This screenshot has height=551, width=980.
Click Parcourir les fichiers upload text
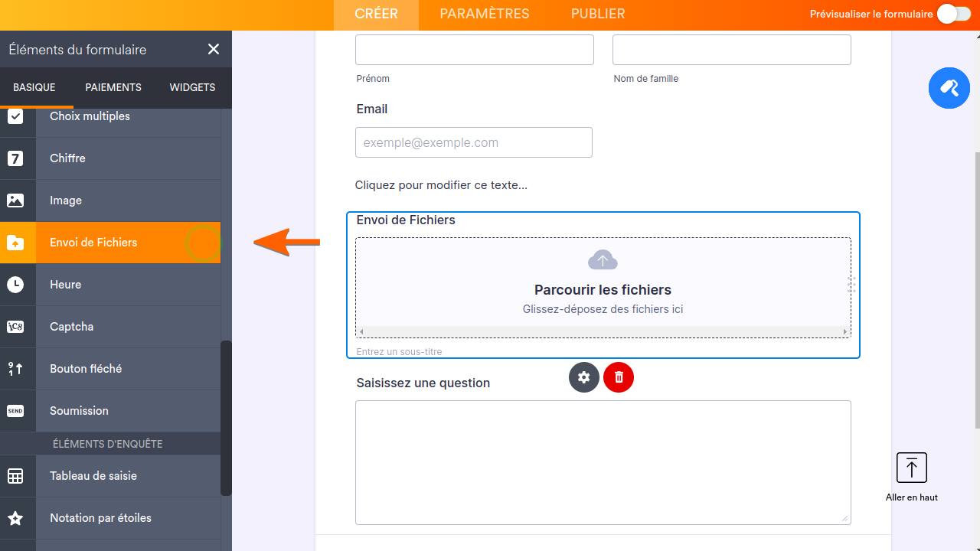[x=603, y=290]
